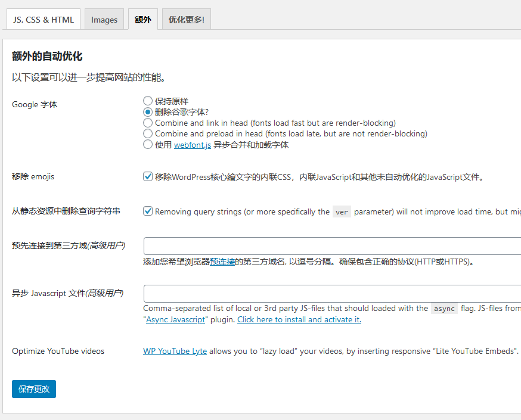Click the async Javascript files input field

pyautogui.click(x=328, y=293)
